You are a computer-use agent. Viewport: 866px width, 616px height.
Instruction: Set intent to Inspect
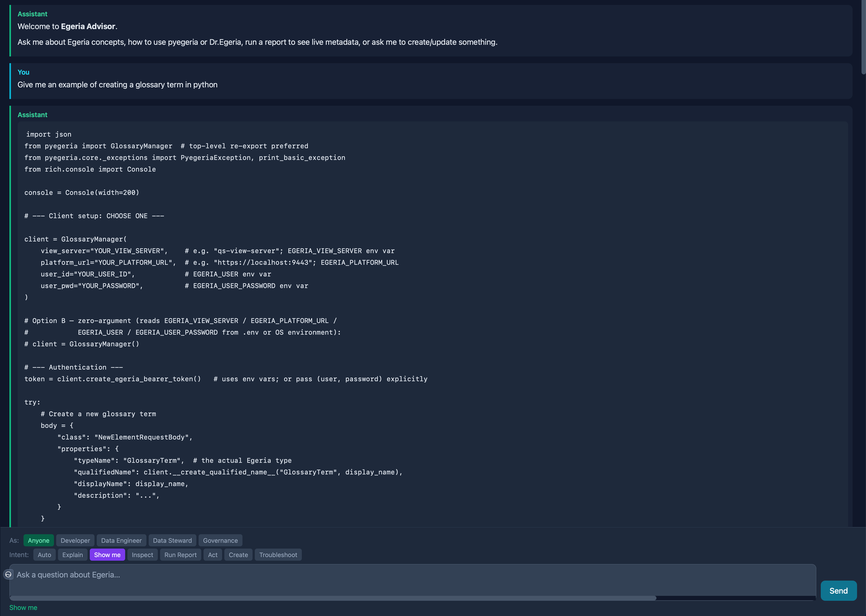pos(142,555)
